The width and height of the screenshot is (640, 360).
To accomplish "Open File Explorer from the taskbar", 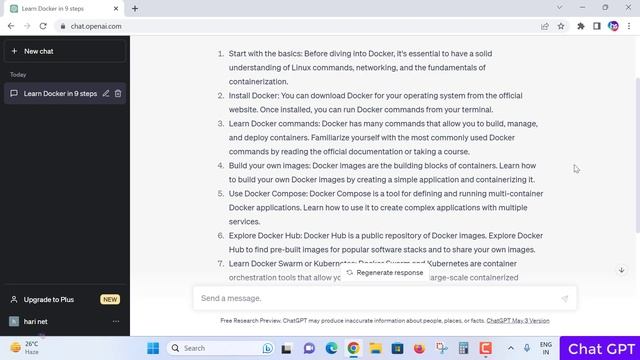I will click(x=376, y=348).
